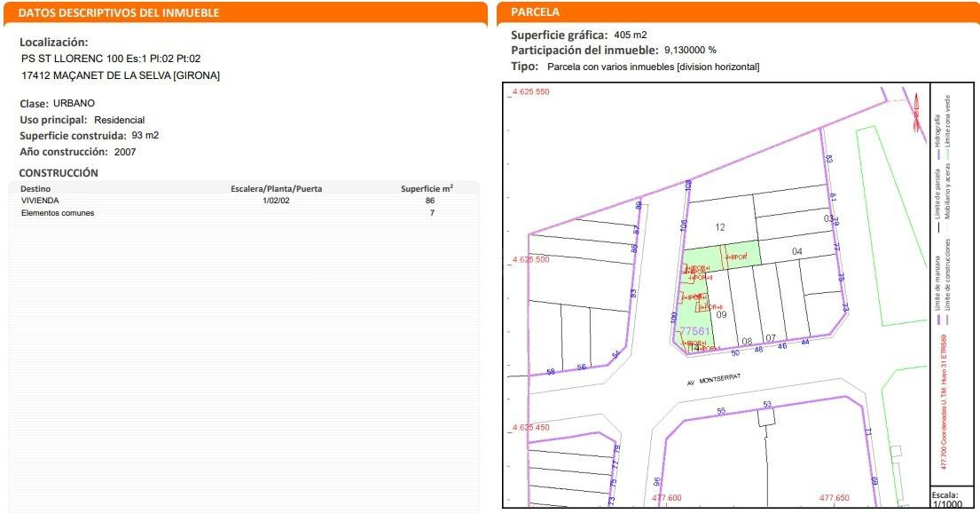Click the 477.650 coordinate label

(835, 498)
